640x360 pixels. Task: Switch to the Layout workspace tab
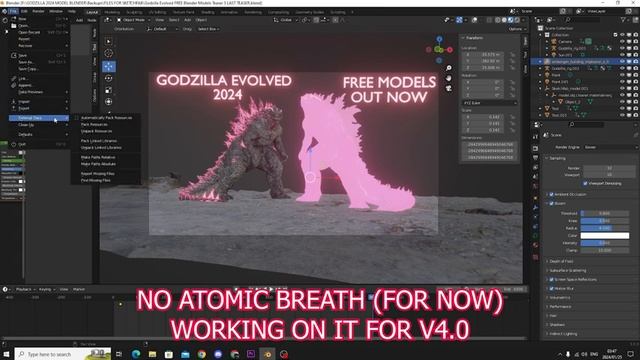pyautogui.click(x=92, y=12)
